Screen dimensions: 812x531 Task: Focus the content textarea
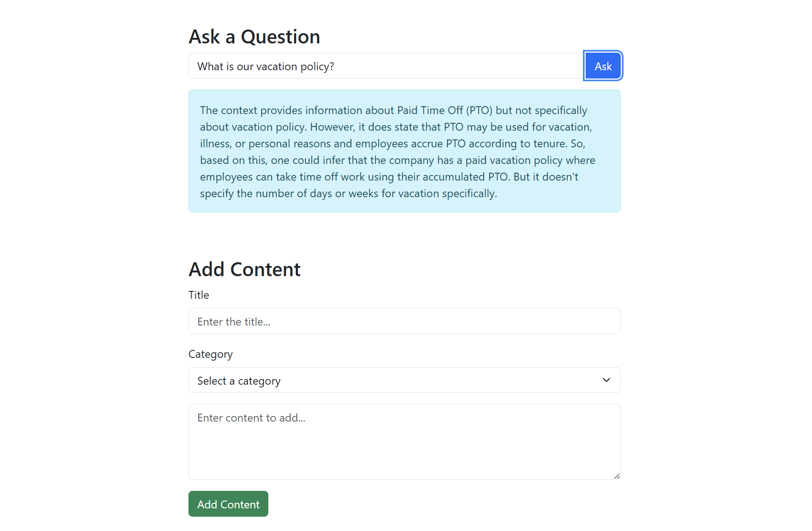(x=404, y=441)
